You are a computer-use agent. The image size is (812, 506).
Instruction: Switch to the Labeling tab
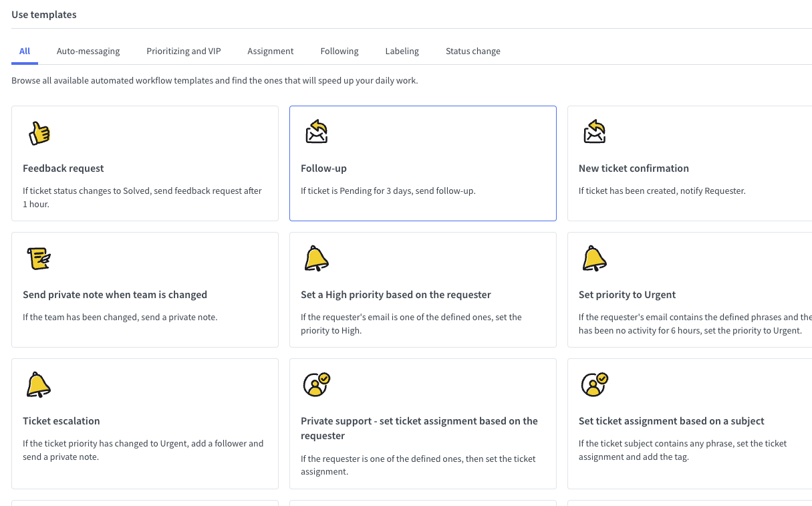click(x=402, y=51)
